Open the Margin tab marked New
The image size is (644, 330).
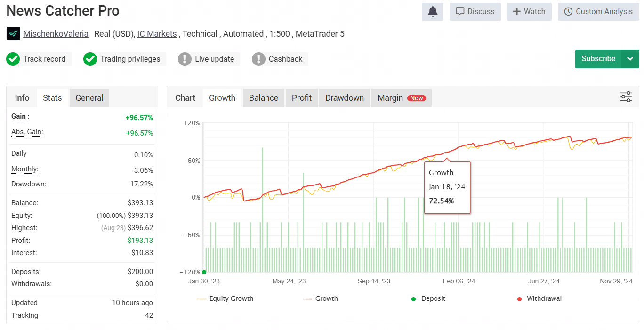click(x=401, y=98)
